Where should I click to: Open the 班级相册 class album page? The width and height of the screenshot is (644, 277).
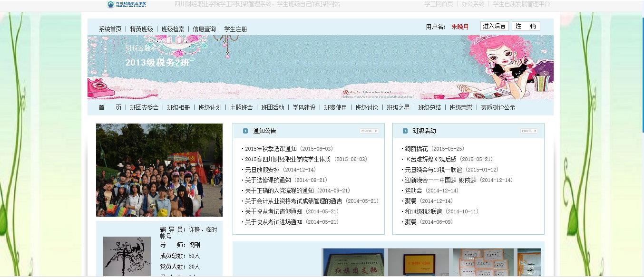pyautogui.click(x=178, y=107)
